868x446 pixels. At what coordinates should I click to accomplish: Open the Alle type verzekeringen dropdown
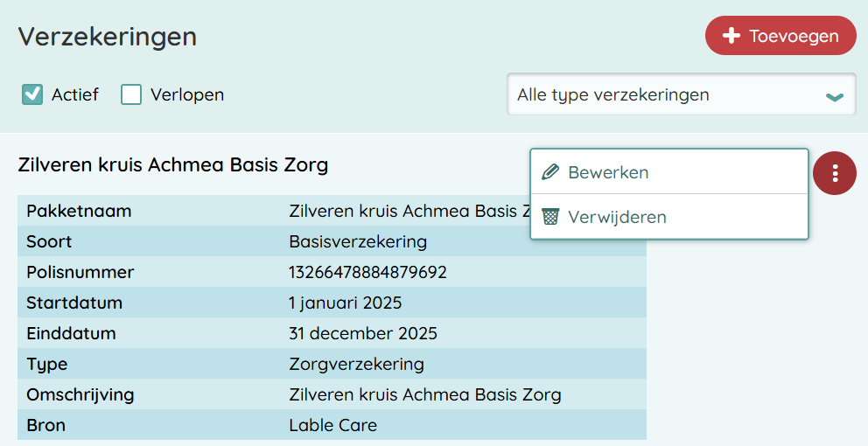pyautogui.click(x=681, y=94)
